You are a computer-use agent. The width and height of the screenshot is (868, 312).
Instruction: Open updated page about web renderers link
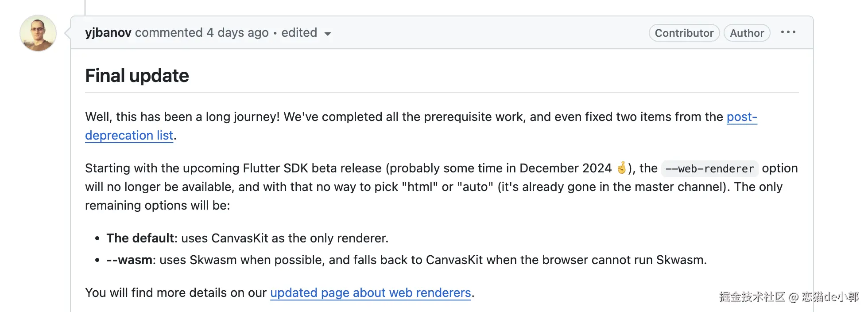click(x=370, y=293)
